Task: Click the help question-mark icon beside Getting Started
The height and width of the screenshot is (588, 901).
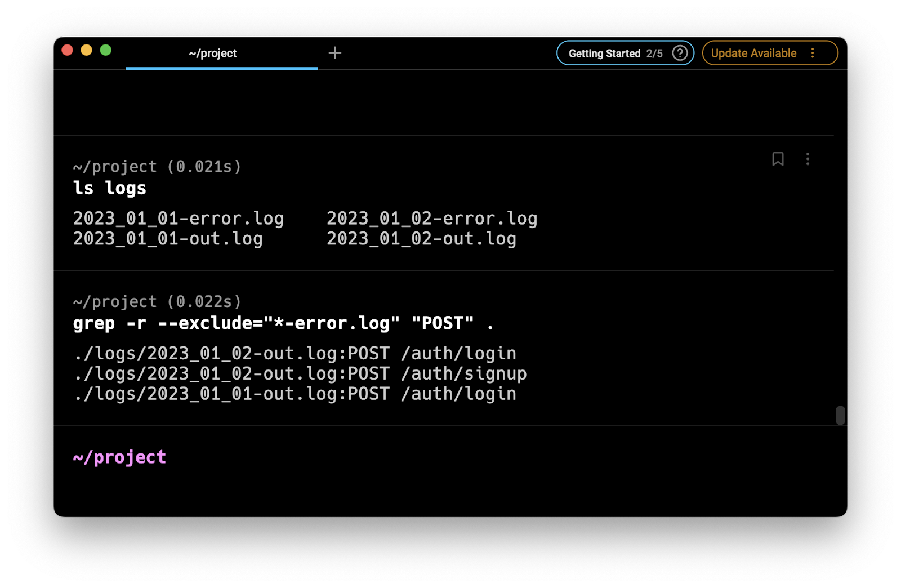Action: pyautogui.click(x=680, y=53)
